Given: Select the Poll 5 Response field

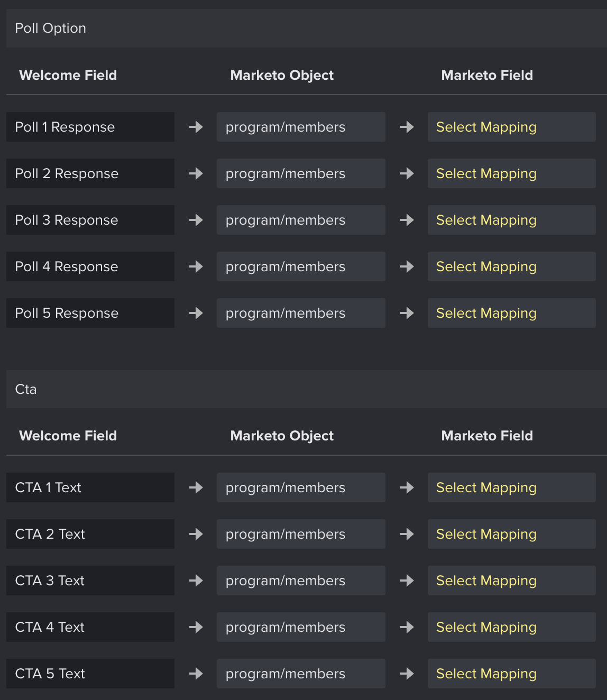Looking at the screenshot, I should tap(90, 313).
